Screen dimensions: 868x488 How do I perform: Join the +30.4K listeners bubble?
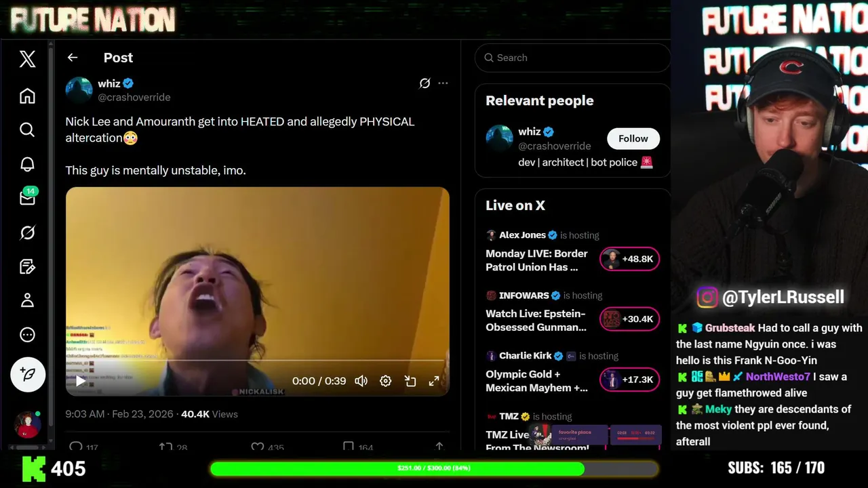click(x=629, y=319)
